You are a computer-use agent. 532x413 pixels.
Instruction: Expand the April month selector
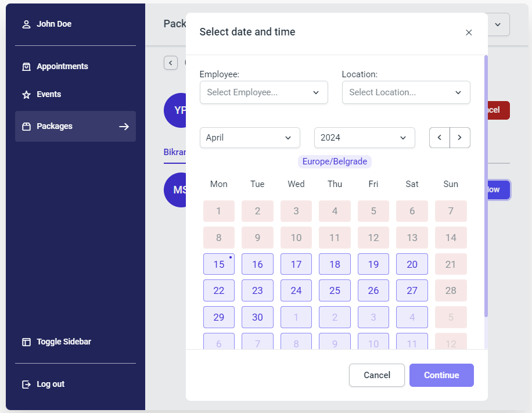point(250,138)
